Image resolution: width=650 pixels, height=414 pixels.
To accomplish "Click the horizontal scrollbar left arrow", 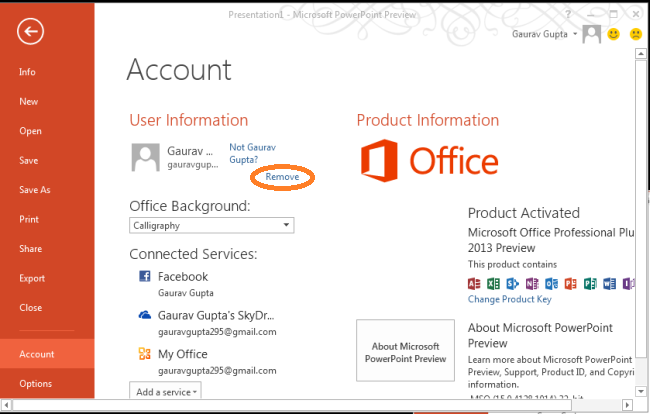I will pyautogui.click(x=6, y=404).
